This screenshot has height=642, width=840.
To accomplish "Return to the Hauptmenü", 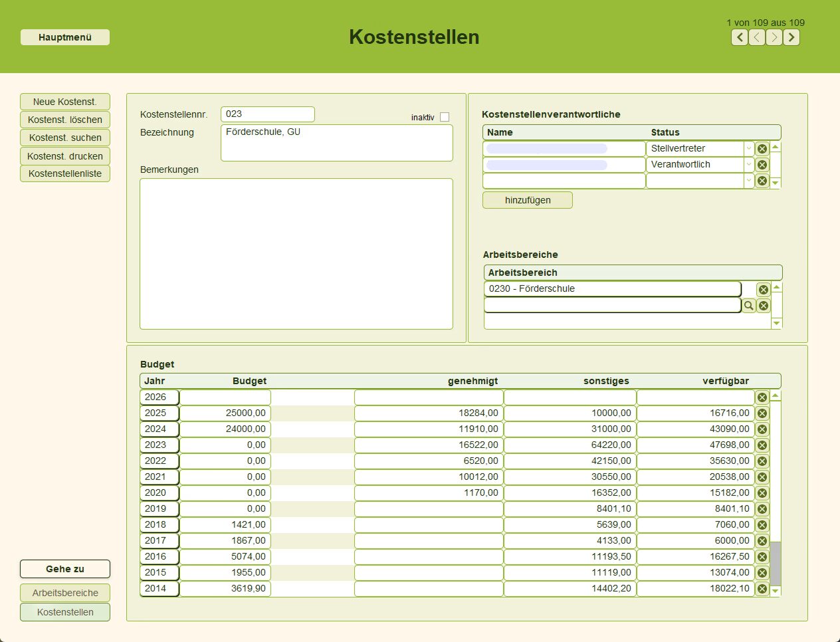I will tap(65, 37).
